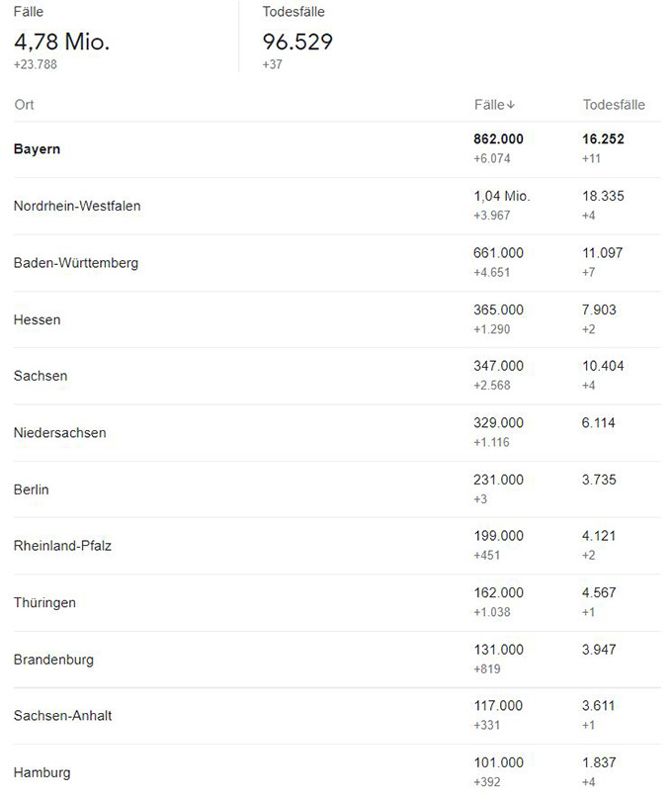Select the Niedersachsen row
Viewport: 672px width, 798px height.
pos(59,433)
